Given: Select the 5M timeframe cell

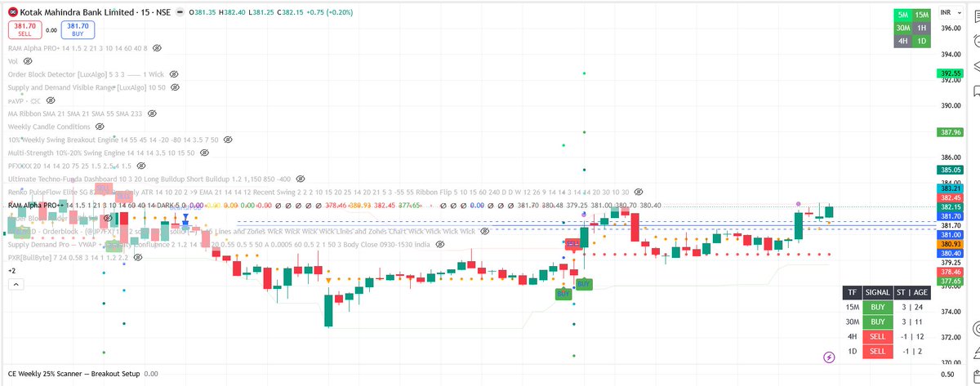Looking at the screenshot, I should point(904,15).
